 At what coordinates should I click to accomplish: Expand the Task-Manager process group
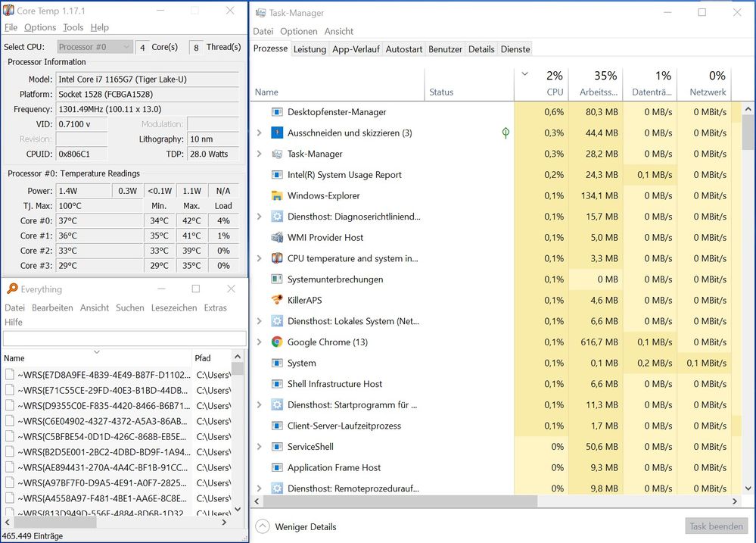tap(260, 154)
